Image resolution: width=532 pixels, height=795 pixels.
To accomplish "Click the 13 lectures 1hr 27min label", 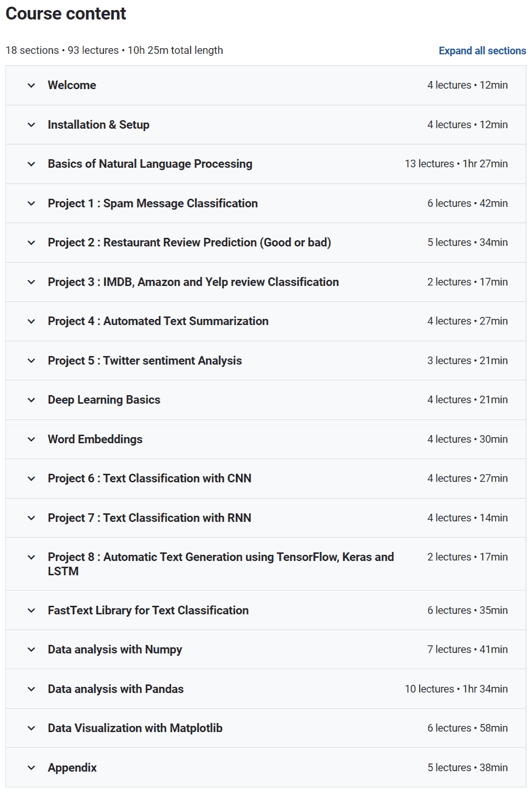I will (456, 164).
